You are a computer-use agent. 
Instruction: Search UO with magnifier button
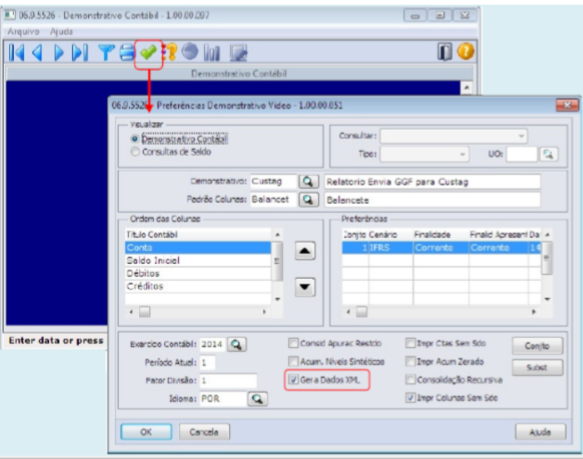[548, 154]
